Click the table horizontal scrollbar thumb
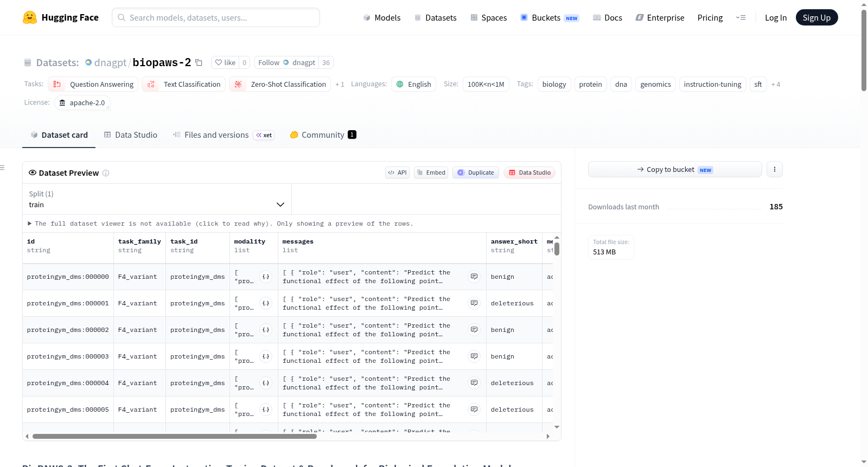This screenshot has width=868, height=467. [174, 436]
